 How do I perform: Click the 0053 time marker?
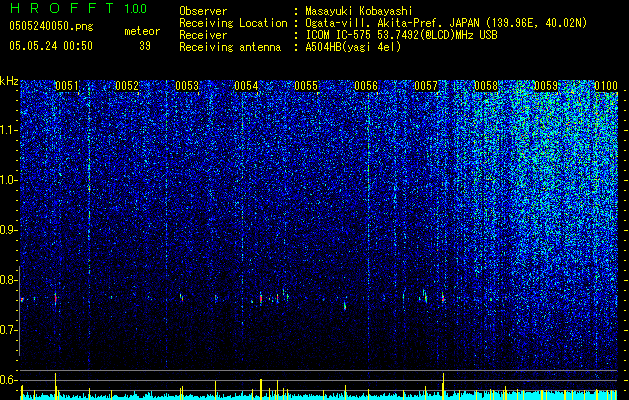click(187, 86)
